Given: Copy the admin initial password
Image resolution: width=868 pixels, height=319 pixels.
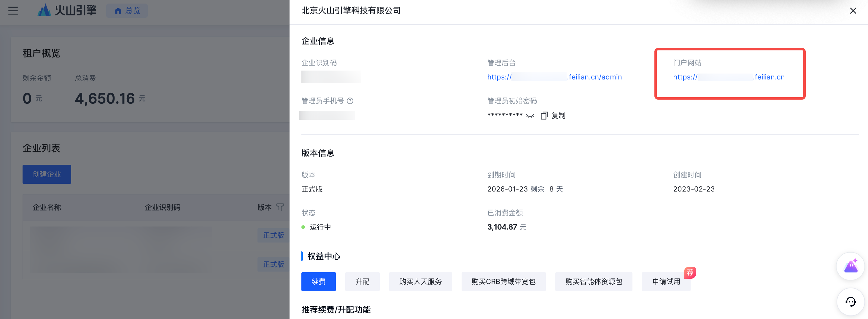Looking at the screenshot, I should pos(553,116).
